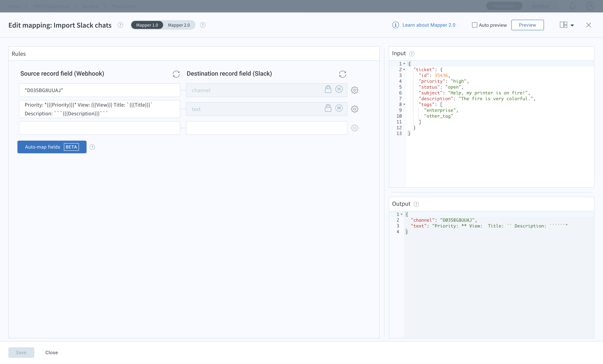Click the Input panel help icon
This screenshot has height=364, width=603.
coord(412,54)
